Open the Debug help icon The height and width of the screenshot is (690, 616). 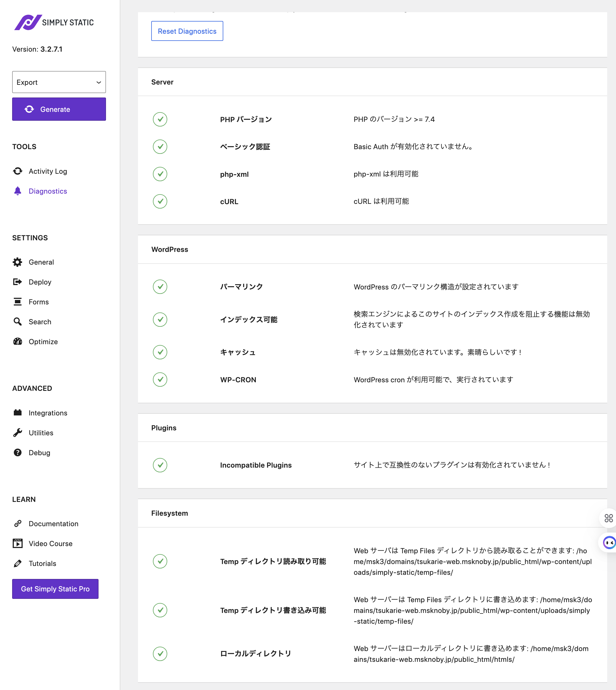click(18, 452)
